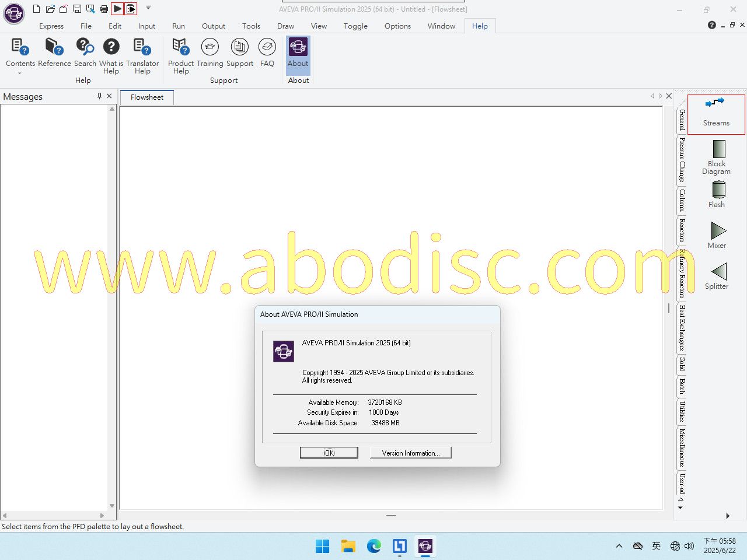Open the FAQ
Image resolution: width=747 pixels, height=560 pixels.
click(x=267, y=52)
